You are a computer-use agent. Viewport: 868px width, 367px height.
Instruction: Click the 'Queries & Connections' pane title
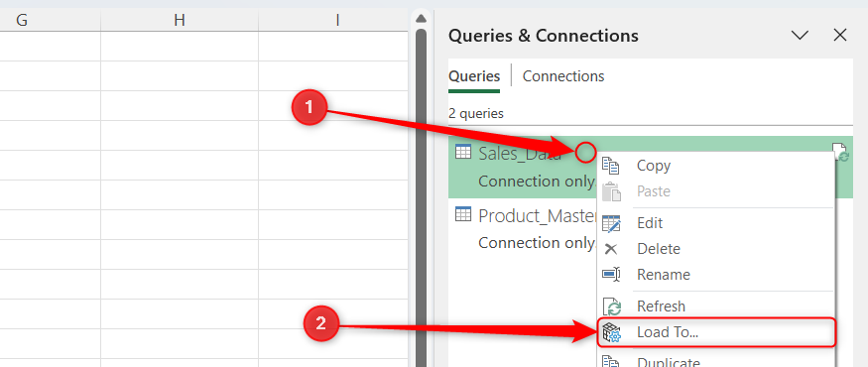coord(543,36)
